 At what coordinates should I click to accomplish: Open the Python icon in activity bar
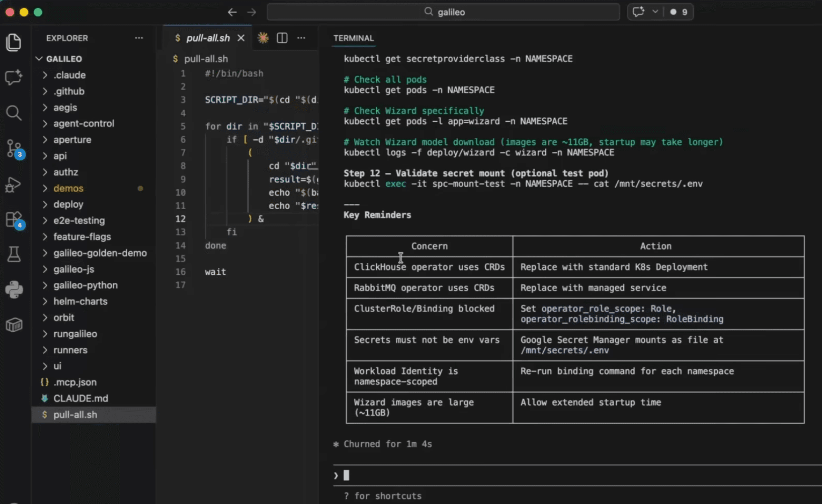[14, 289]
